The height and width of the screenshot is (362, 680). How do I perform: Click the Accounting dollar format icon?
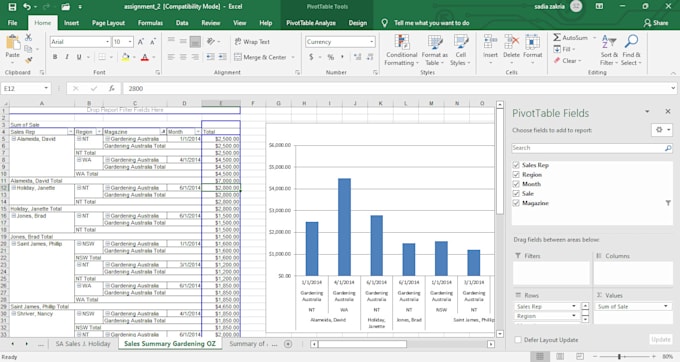(x=311, y=57)
